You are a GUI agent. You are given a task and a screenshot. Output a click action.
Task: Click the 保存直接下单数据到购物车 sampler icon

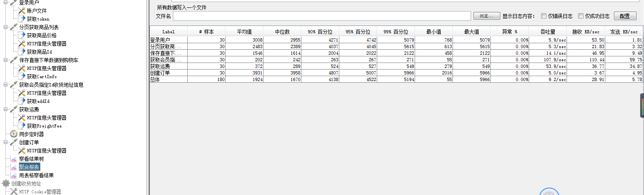click(14, 60)
